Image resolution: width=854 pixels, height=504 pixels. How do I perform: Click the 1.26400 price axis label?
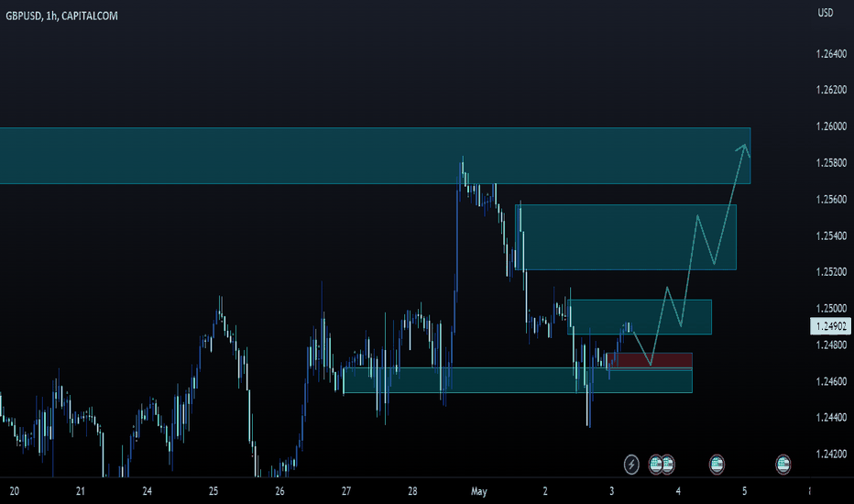831,54
